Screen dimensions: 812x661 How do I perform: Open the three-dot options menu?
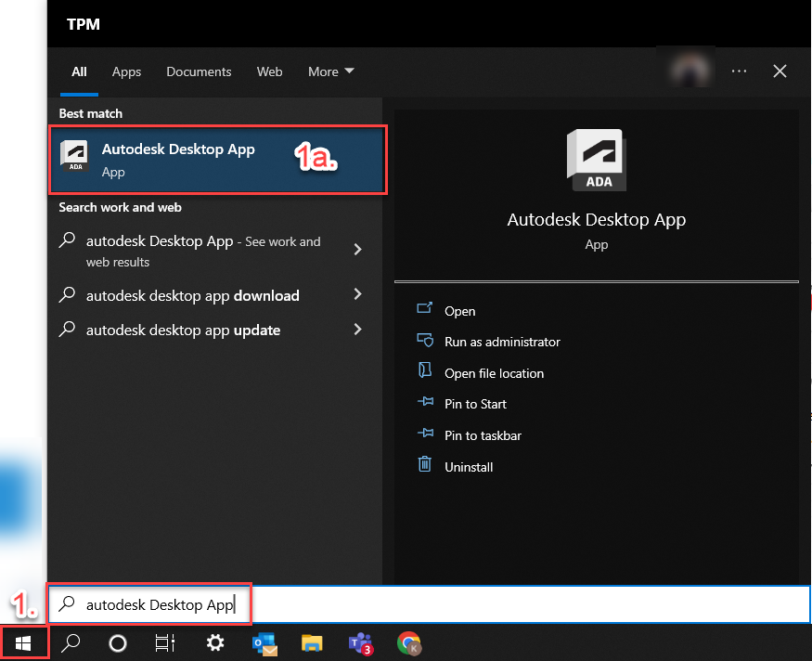pos(739,71)
